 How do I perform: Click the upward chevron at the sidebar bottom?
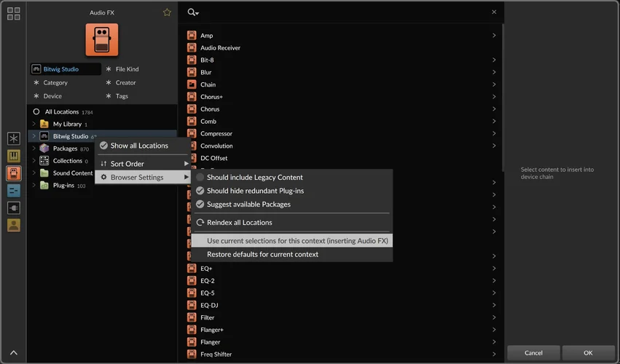[13, 352]
